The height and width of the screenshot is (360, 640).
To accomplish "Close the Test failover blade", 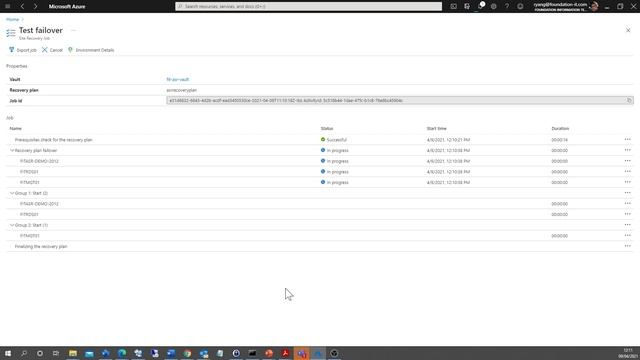I will point(628,30).
